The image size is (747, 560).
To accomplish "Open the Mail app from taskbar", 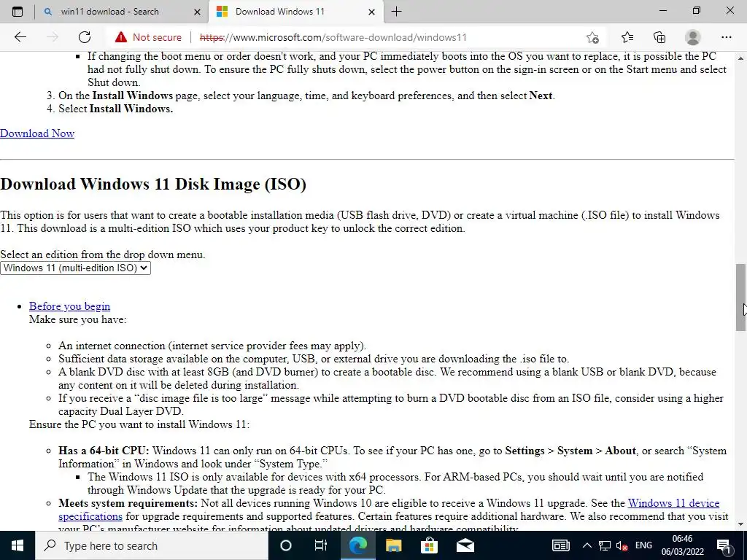I will click(x=465, y=545).
